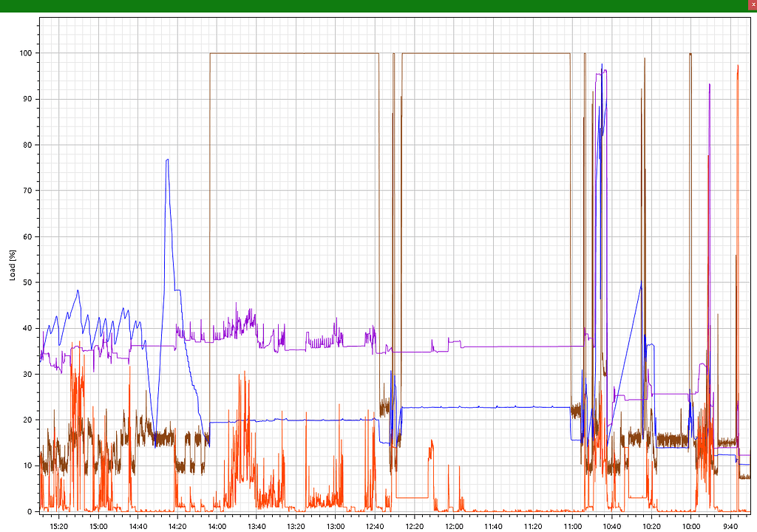The width and height of the screenshot is (757, 532).
Task: Select the 14:20 time axis label
Action: (x=177, y=526)
